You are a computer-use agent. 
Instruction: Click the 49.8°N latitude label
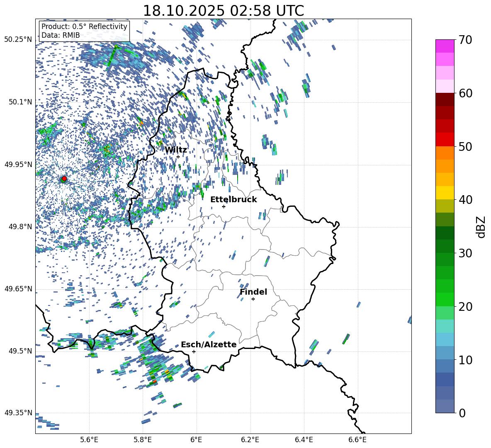20,227
